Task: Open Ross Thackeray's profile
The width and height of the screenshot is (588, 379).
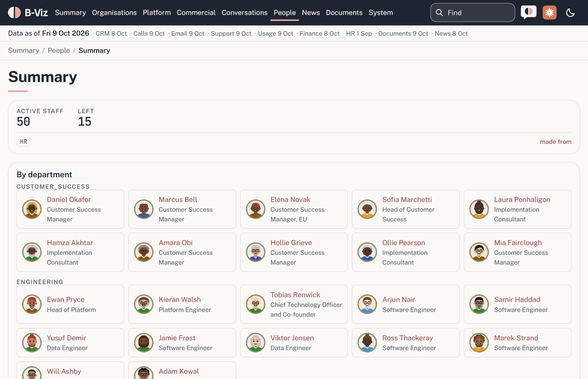Action: coord(408,338)
